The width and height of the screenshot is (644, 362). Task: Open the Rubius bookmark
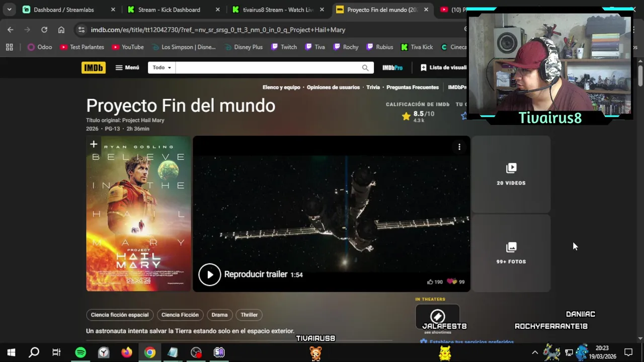click(x=379, y=47)
